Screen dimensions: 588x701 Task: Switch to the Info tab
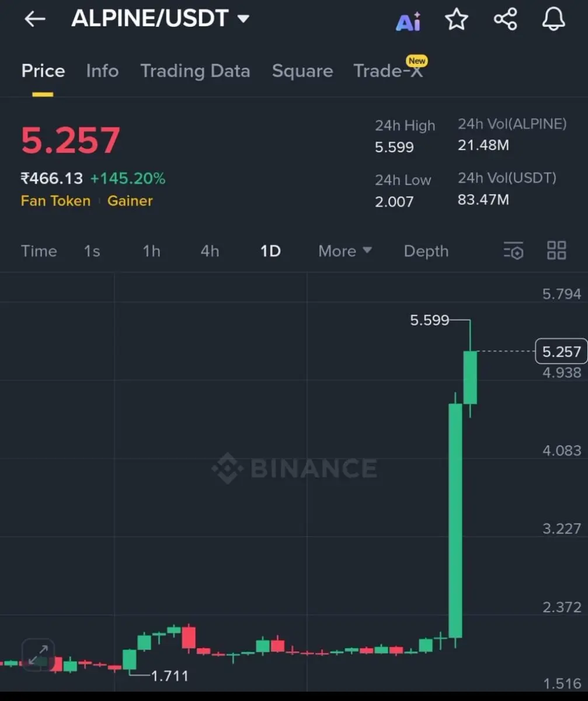(x=102, y=71)
